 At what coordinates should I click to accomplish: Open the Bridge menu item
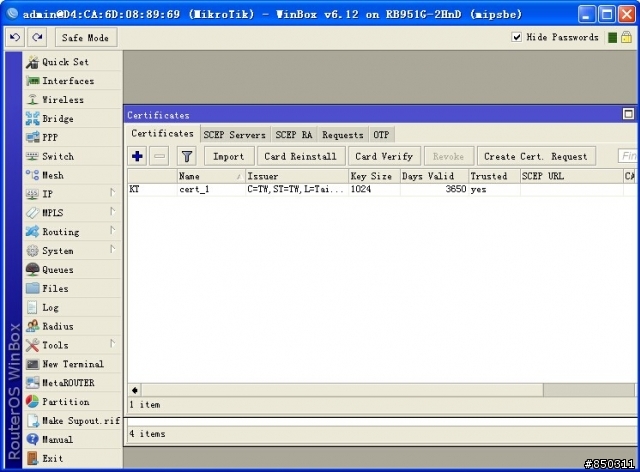click(73, 118)
